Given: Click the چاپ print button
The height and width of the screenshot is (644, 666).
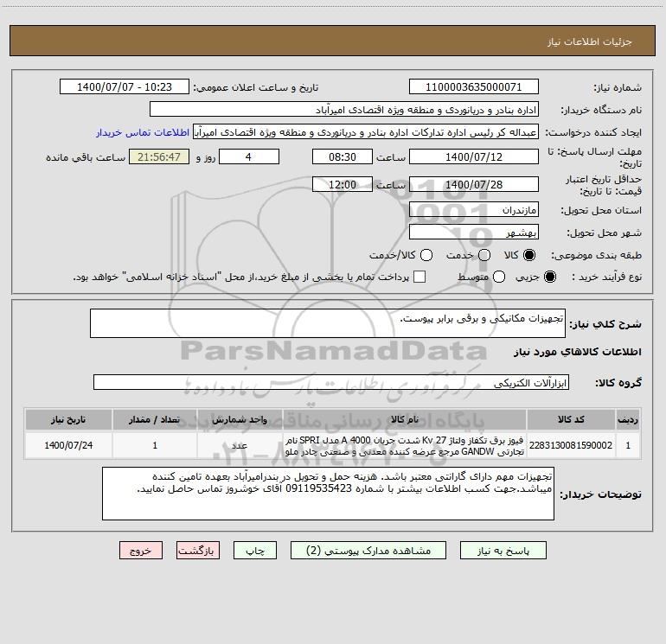Looking at the screenshot, I should coord(255,550).
